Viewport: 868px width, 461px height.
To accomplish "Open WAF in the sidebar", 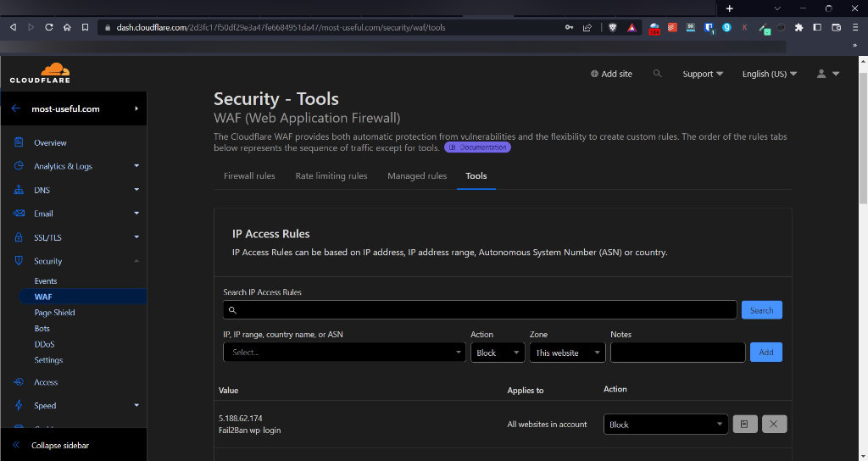I will 43,297.
